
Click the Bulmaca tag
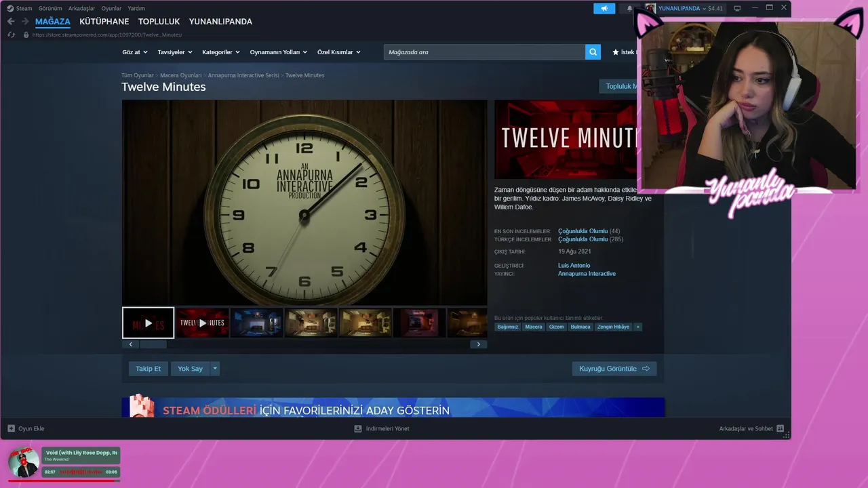(x=580, y=327)
